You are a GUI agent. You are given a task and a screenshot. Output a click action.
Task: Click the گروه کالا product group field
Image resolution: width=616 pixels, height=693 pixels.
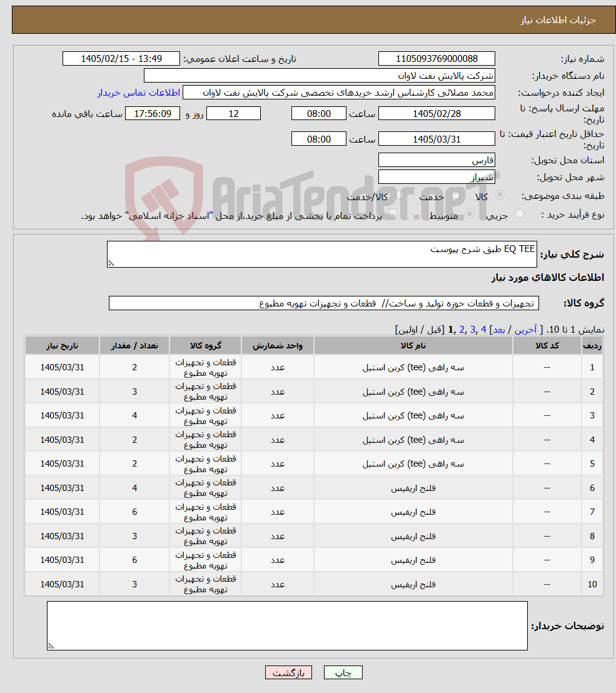click(323, 303)
